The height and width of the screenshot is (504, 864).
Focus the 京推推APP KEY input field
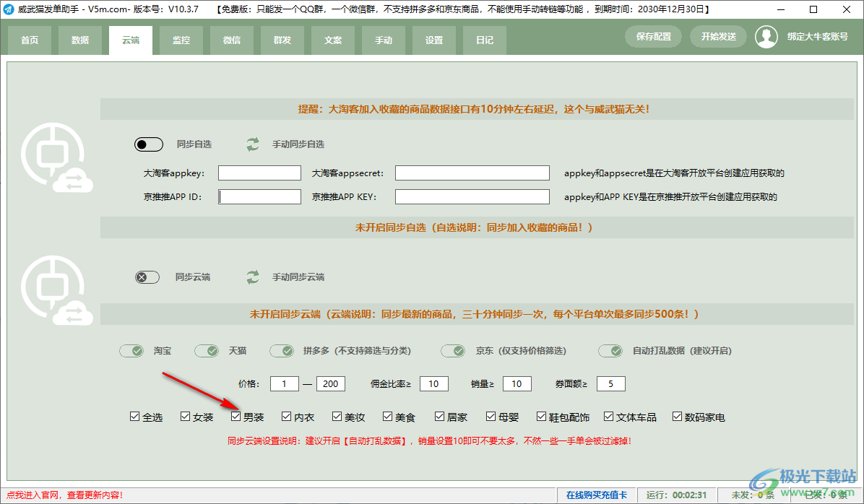pyautogui.click(x=472, y=196)
